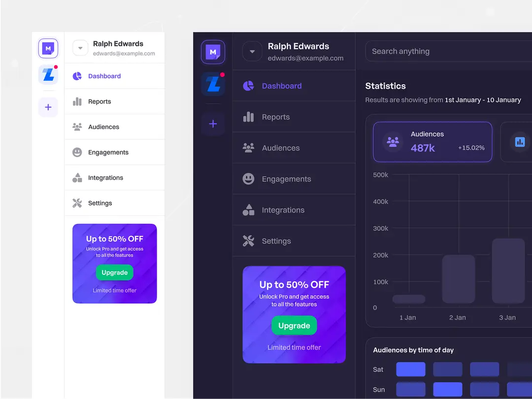Click the plus icon in light sidebar

(48, 107)
